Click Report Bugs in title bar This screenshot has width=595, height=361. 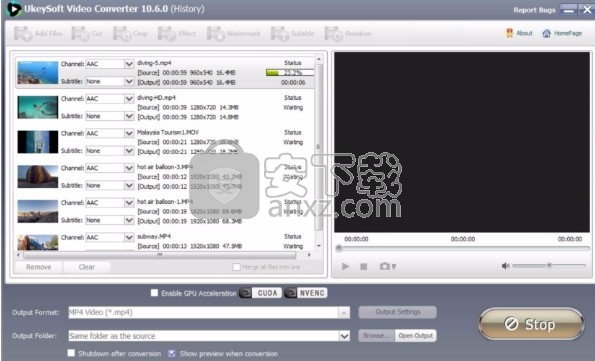pos(534,10)
